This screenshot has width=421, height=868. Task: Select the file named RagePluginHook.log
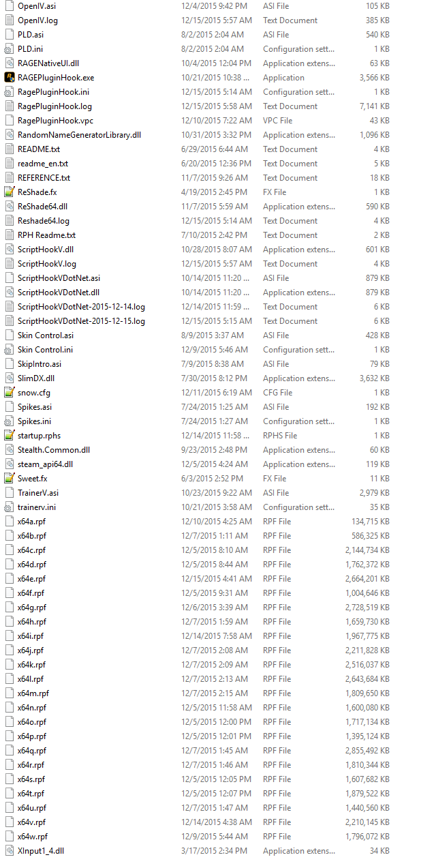54,106
